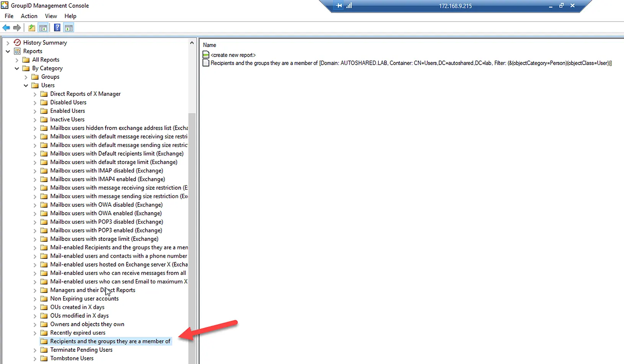Click the Name column header

pos(210,45)
